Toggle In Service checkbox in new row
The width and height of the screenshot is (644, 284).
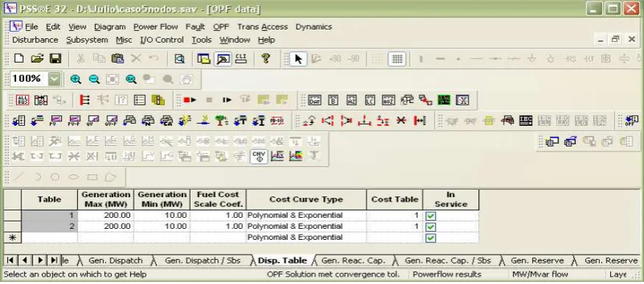431,238
